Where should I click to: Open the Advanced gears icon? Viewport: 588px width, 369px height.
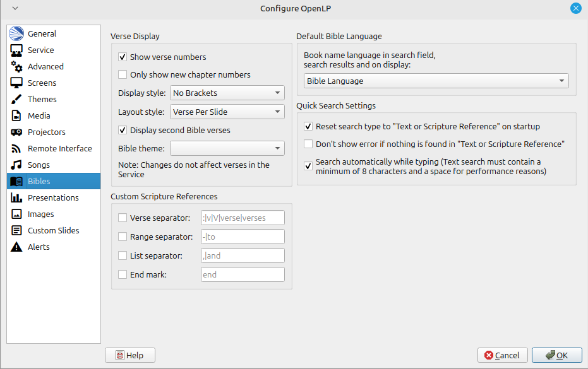16,67
